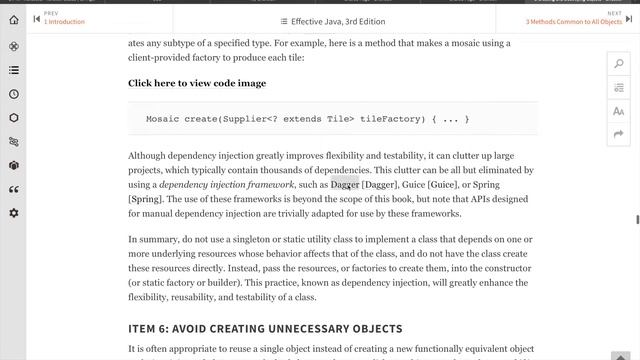Open the Home icon in sidebar

click(x=13, y=20)
